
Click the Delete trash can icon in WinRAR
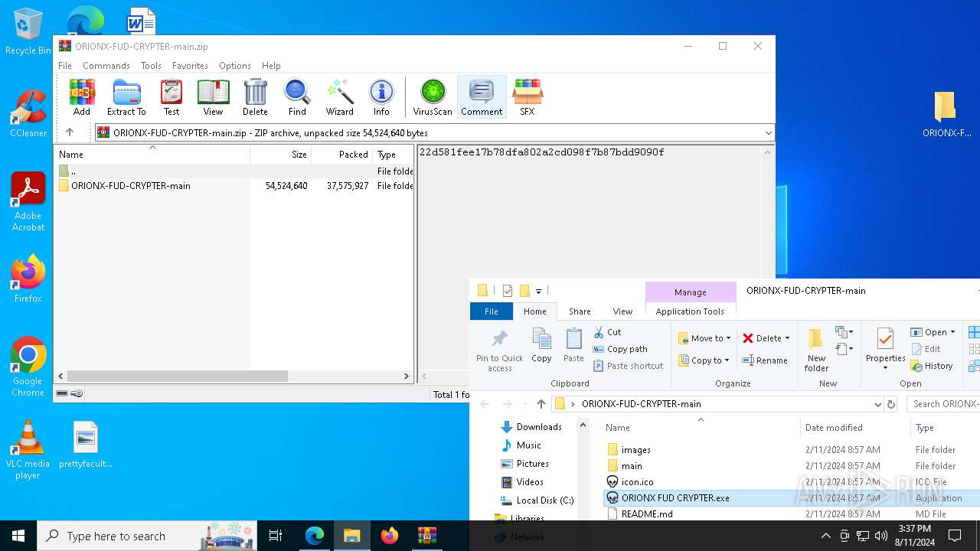(x=255, y=97)
